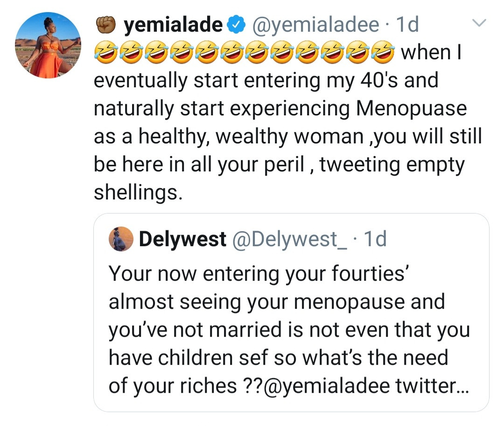Open the @Delywest_ handle
504x426 pixels.
(x=289, y=240)
